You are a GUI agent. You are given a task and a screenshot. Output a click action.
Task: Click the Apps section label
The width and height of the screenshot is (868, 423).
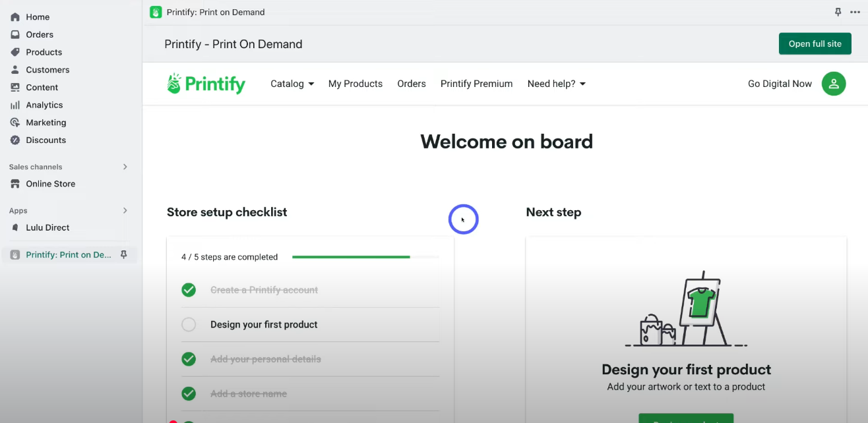(x=18, y=211)
